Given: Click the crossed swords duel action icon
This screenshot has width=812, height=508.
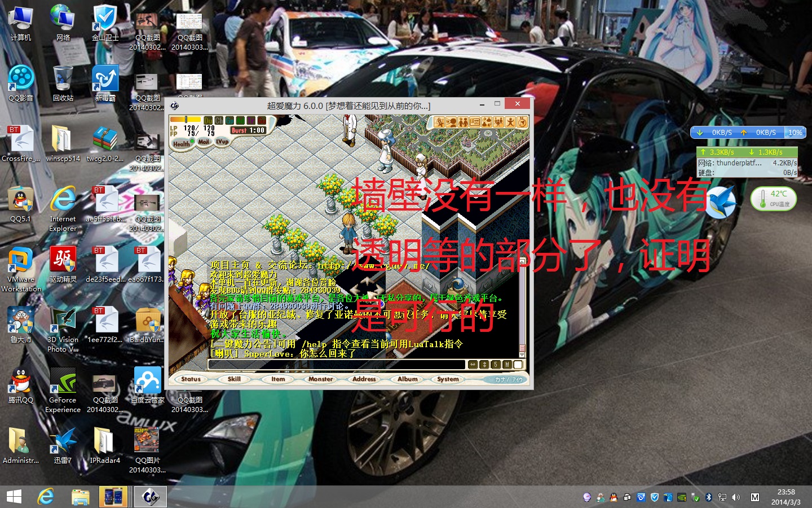Looking at the screenshot, I should tap(439, 122).
